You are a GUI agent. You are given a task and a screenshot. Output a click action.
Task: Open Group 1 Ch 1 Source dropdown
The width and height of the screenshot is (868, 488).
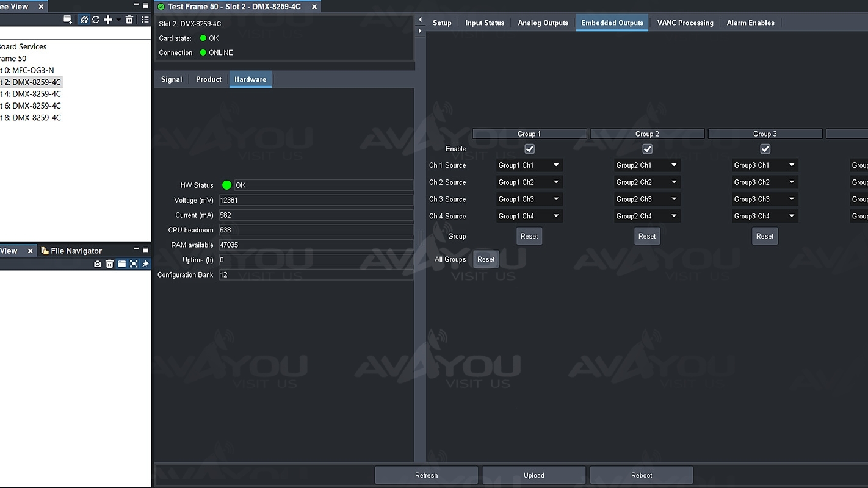[x=529, y=165]
